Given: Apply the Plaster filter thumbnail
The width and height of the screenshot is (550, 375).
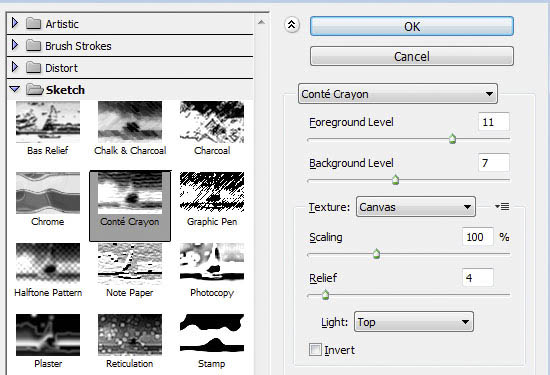Looking at the screenshot, I should [x=48, y=335].
